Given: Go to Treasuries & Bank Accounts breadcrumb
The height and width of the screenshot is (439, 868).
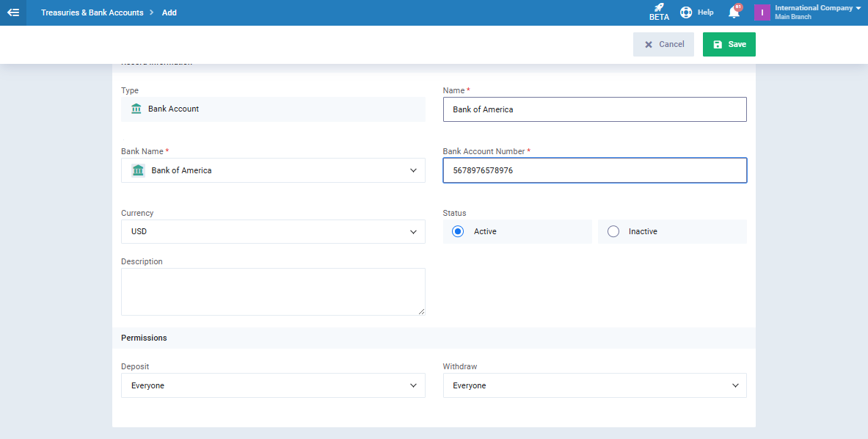Looking at the screenshot, I should [x=92, y=12].
